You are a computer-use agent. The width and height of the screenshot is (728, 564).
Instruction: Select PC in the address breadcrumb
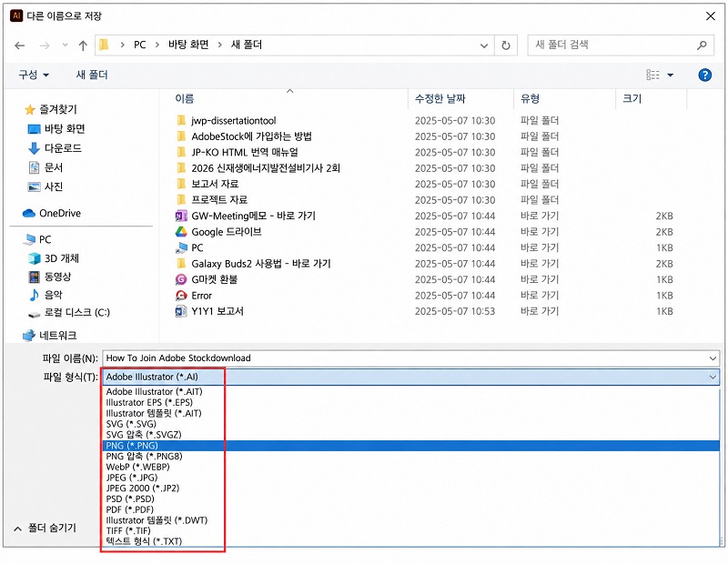139,45
